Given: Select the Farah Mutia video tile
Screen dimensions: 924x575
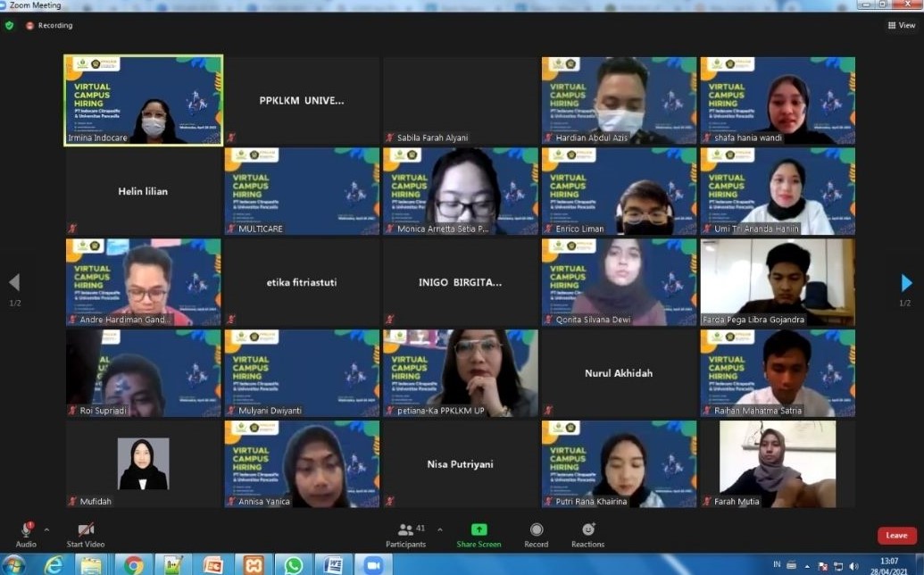Looking at the screenshot, I should (778, 463).
